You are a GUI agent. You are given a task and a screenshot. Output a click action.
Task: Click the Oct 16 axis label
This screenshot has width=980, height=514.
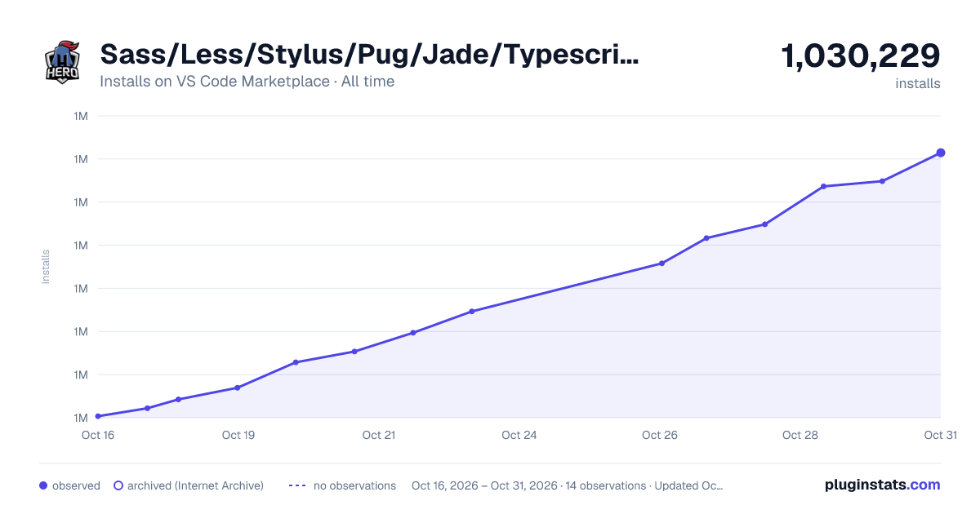point(98,435)
